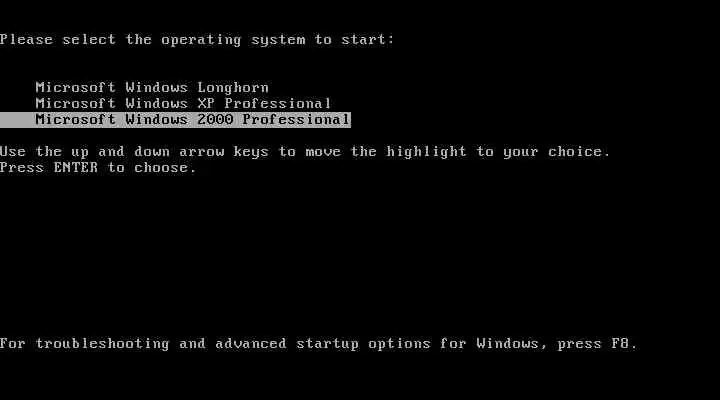Click the word 'highlight' in the instruction line

[426, 152]
